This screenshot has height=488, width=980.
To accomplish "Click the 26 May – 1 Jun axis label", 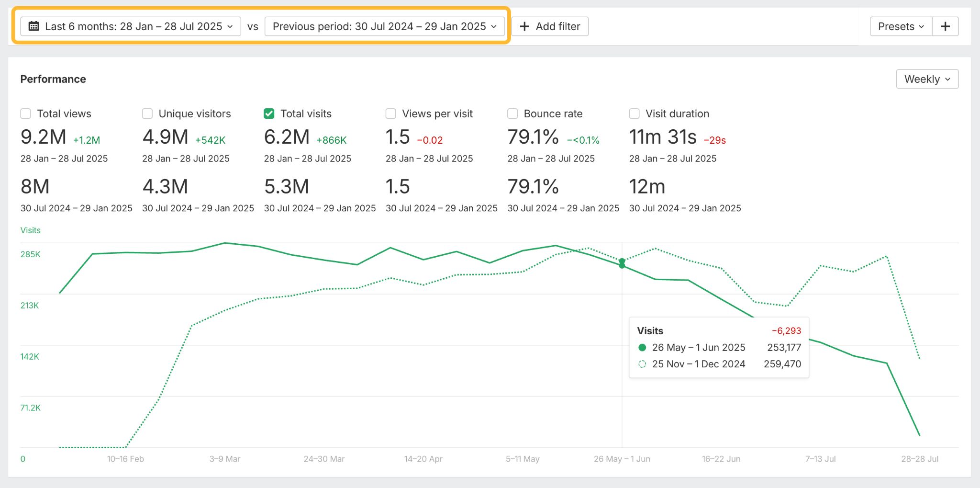I will (x=622, y=458).
